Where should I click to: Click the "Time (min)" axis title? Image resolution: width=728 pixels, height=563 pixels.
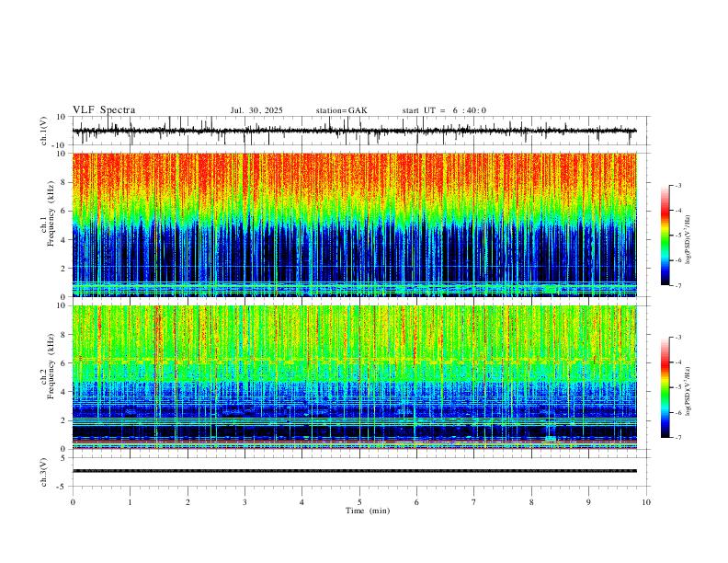pyautogui.click(x=368, y=511)
